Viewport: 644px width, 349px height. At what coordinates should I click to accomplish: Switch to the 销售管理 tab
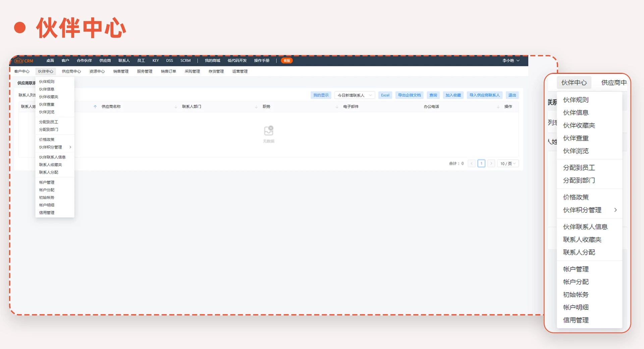tap(121, 71)
